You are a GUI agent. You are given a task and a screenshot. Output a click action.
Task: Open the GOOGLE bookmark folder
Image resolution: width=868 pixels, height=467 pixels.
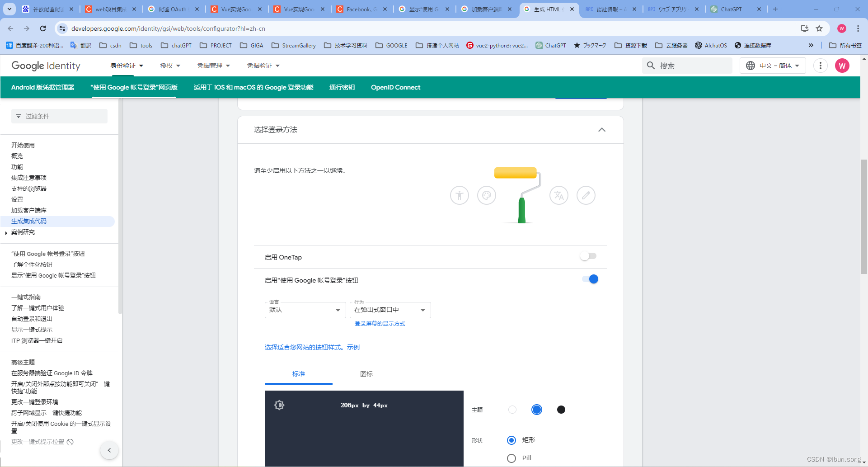(392, 45)
